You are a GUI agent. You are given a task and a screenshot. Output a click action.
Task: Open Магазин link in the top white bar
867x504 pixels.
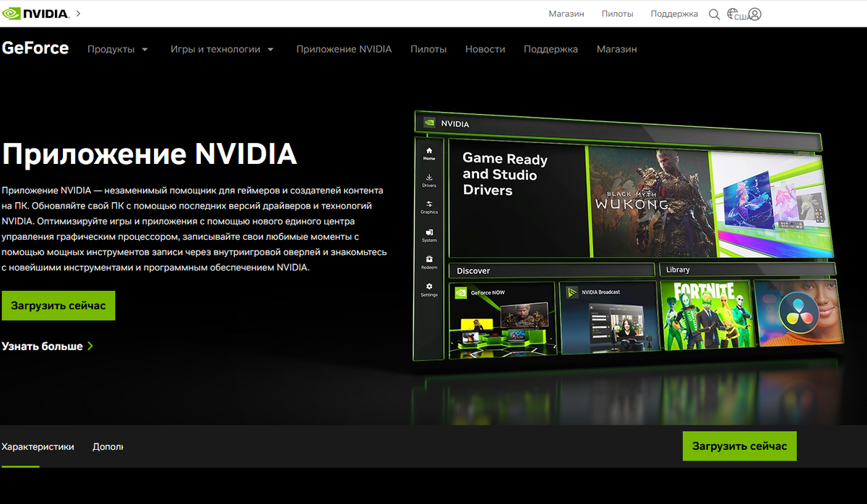pos(566,14)
